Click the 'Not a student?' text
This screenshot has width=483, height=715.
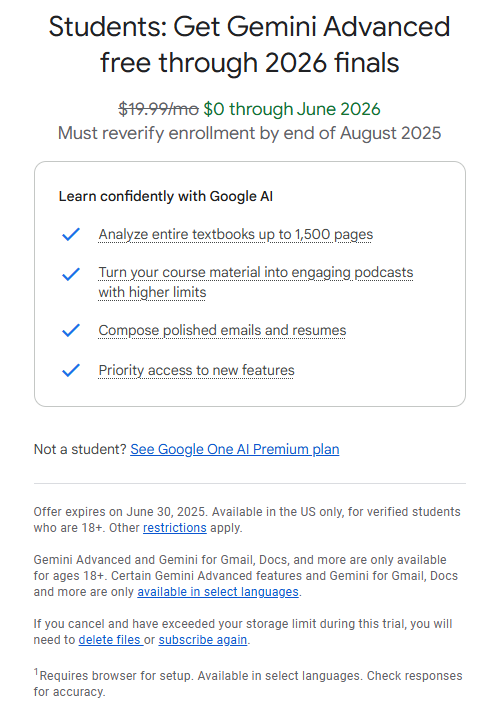pyautogui.click(x=80, y=450)
